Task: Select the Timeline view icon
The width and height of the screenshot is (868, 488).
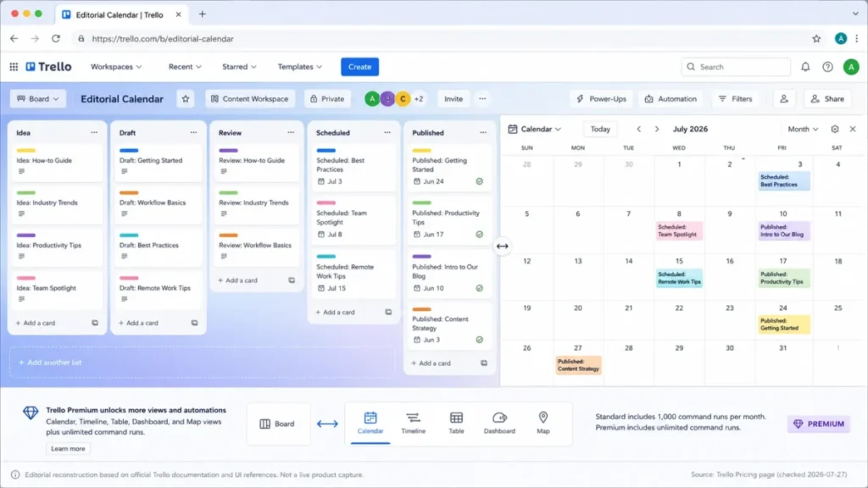Action: click(x=413, y=423)
